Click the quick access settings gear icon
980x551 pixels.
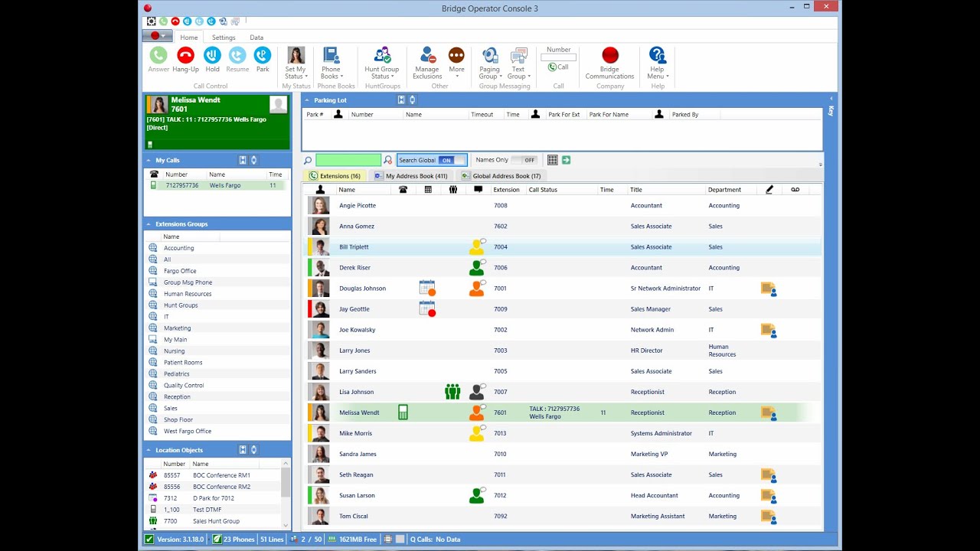151,21
